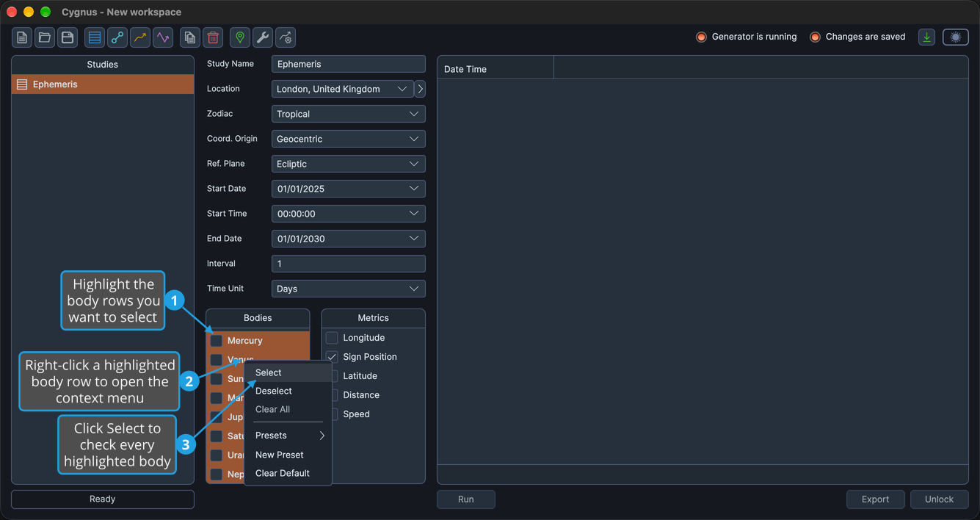The height and width of the screenshot is (520, 980).
Task: Click the Bodies panel header
Action: click(x=258, y=318)
